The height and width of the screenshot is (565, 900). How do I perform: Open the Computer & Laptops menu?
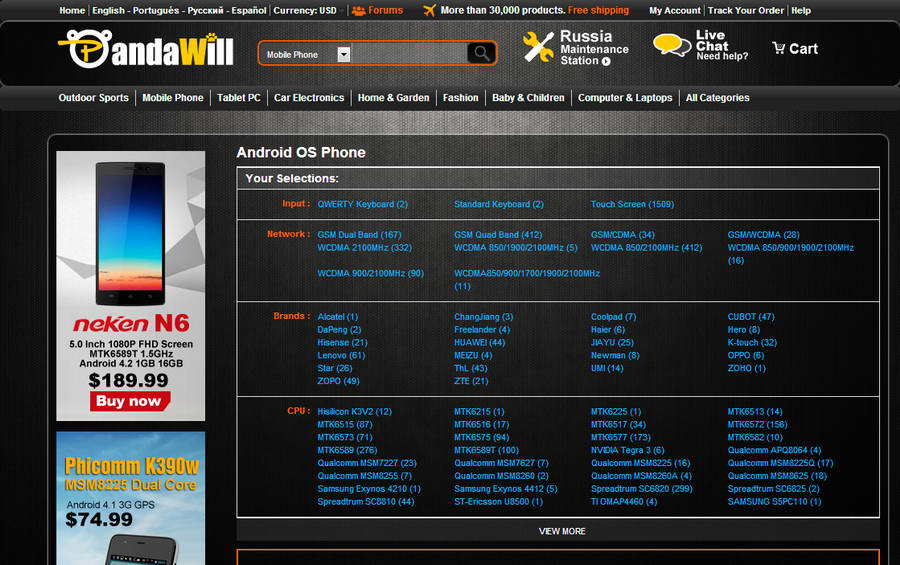(x=625, y=98)
